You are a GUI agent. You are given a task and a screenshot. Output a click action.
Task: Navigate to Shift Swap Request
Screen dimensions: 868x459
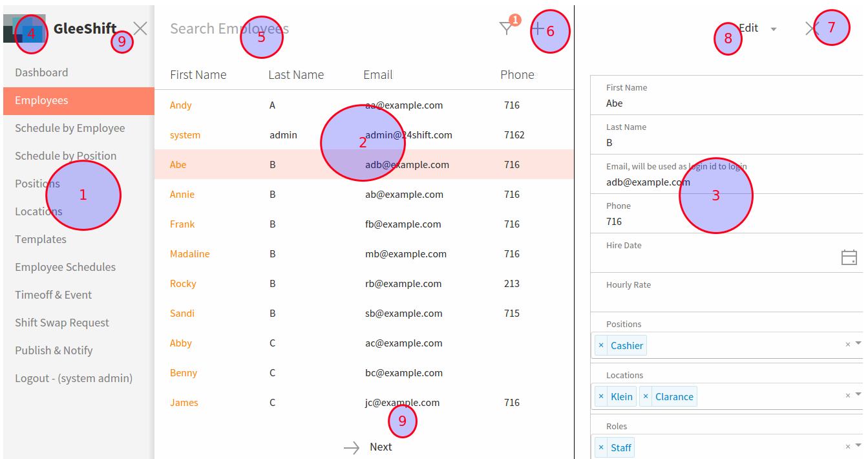(x=62, y=323)
